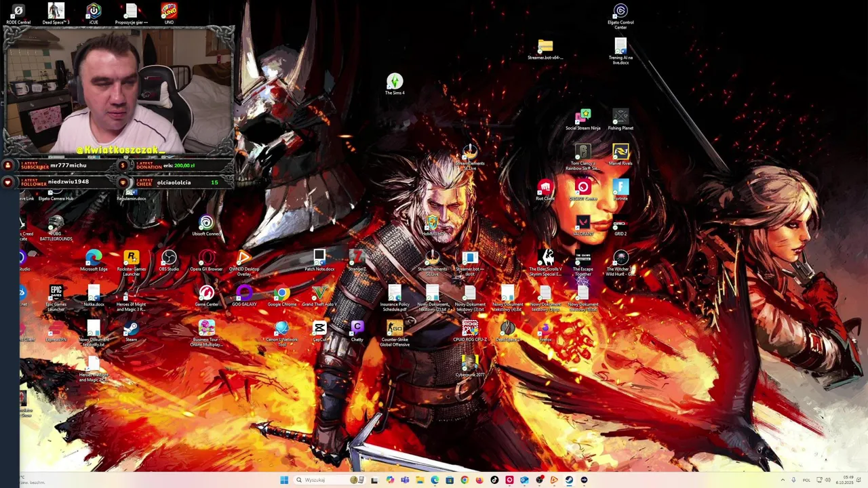Screen dimensions: 868x488
Task: Launch PUBG BATTLEGROUNDS shortcut
Action: 56,228
